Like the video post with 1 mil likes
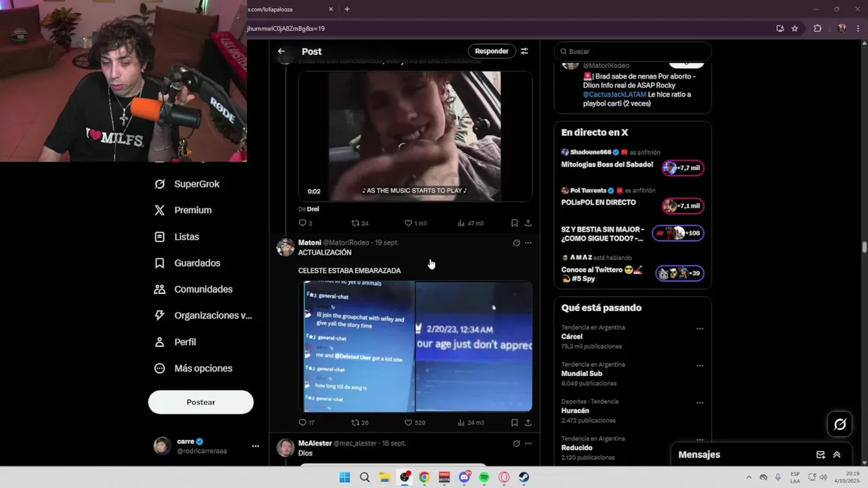Viewport: 868px width, 488px height. (x=415, y=223)
